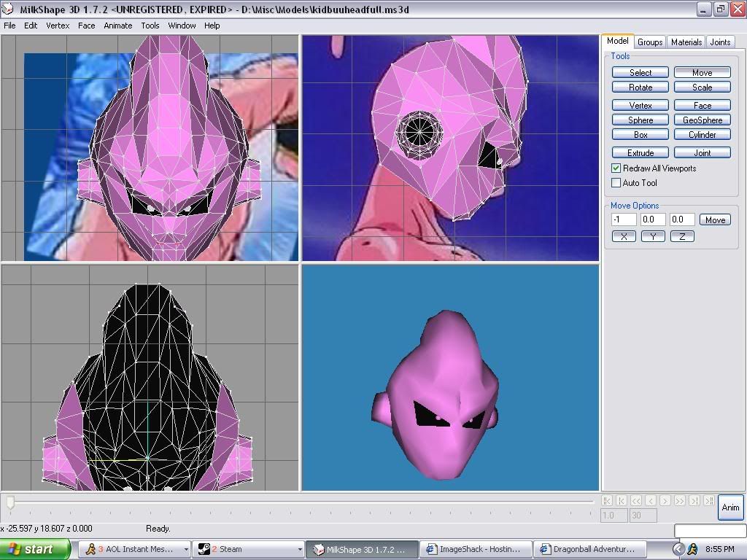Click the Move button in Move Options

pyautogui.click(x=715, y=219)
